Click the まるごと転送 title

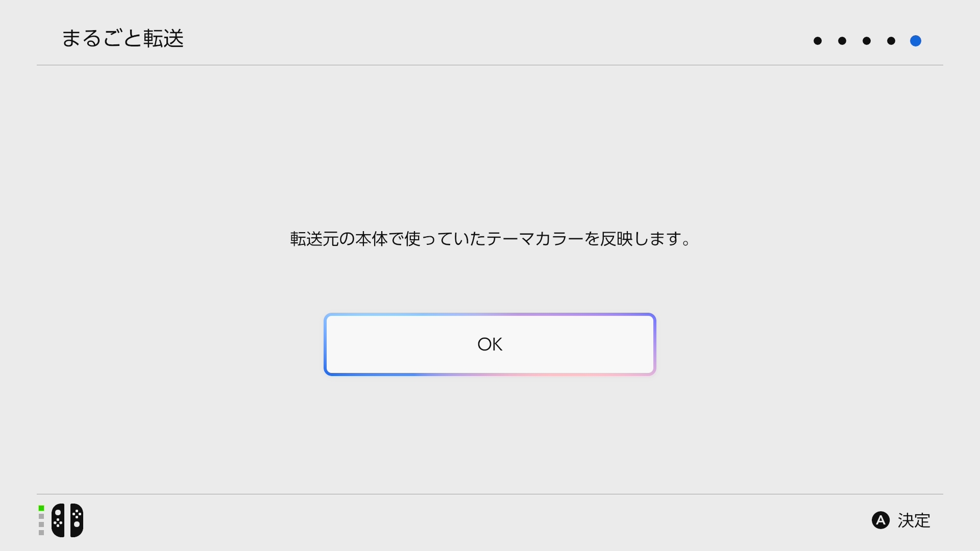(x=122, y=38)
